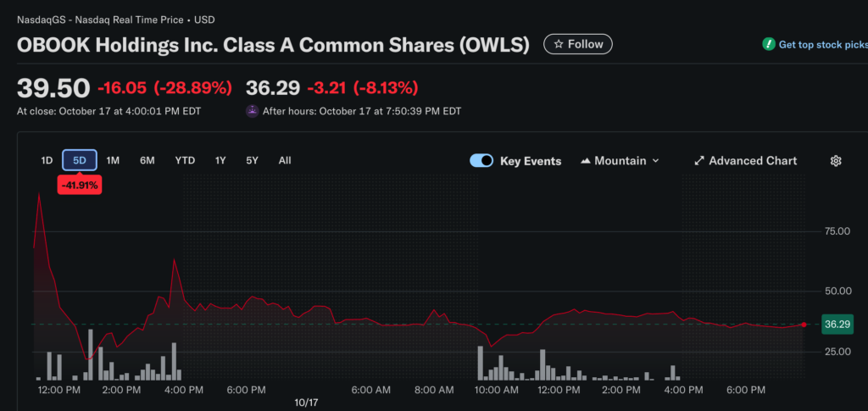The image size is (868, 411).
Task: Open chart settings gear icon
Action: coord(836,161)
